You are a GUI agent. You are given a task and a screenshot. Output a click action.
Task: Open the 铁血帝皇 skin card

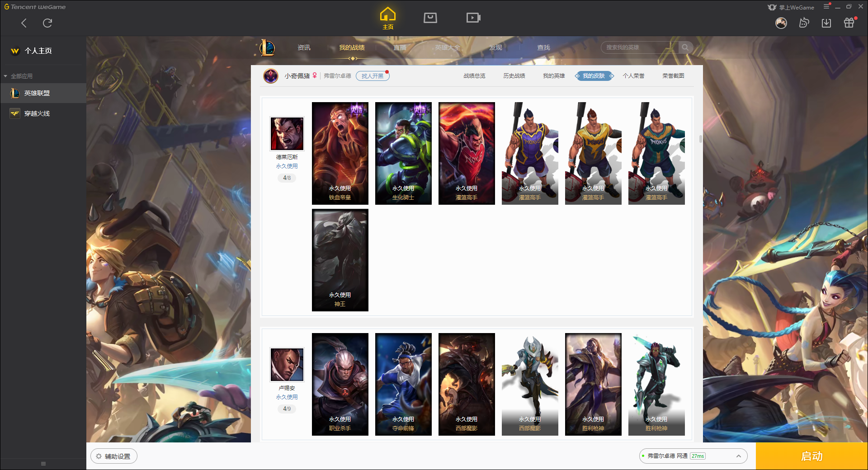340,153
